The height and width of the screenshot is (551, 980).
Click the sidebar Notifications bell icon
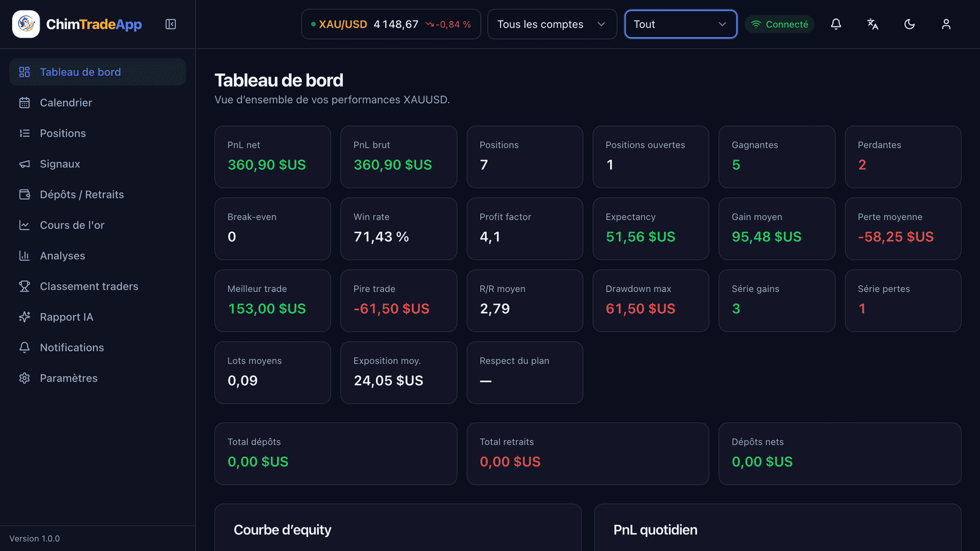(24, 348)
